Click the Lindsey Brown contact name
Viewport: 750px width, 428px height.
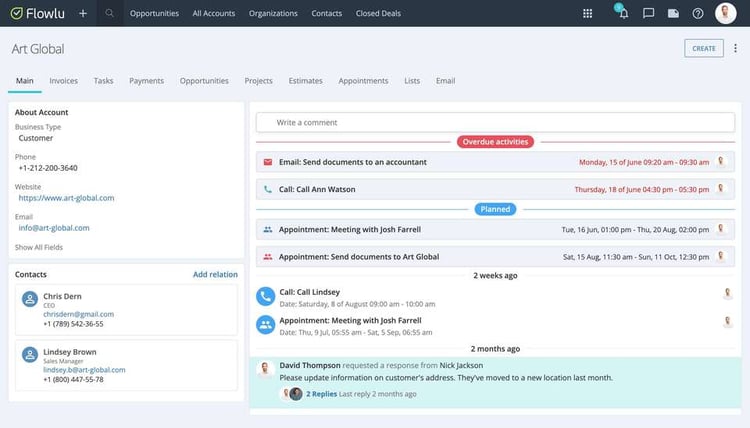tap(70, 352)
